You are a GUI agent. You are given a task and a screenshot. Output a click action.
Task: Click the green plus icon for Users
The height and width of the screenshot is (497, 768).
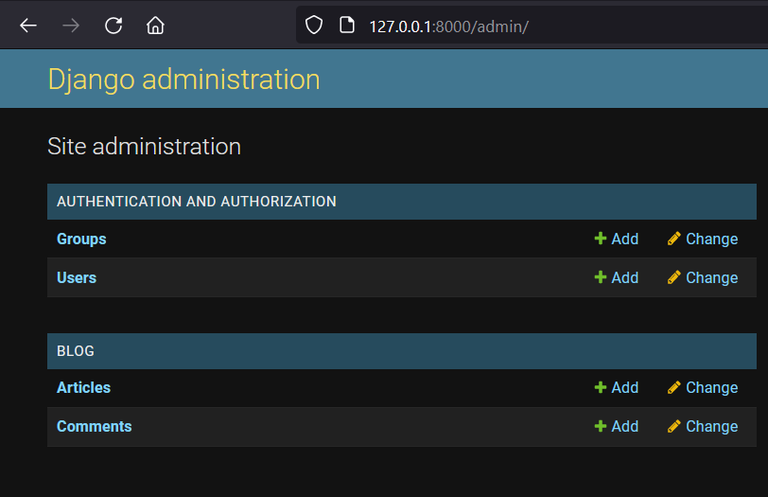coord(600,277)
